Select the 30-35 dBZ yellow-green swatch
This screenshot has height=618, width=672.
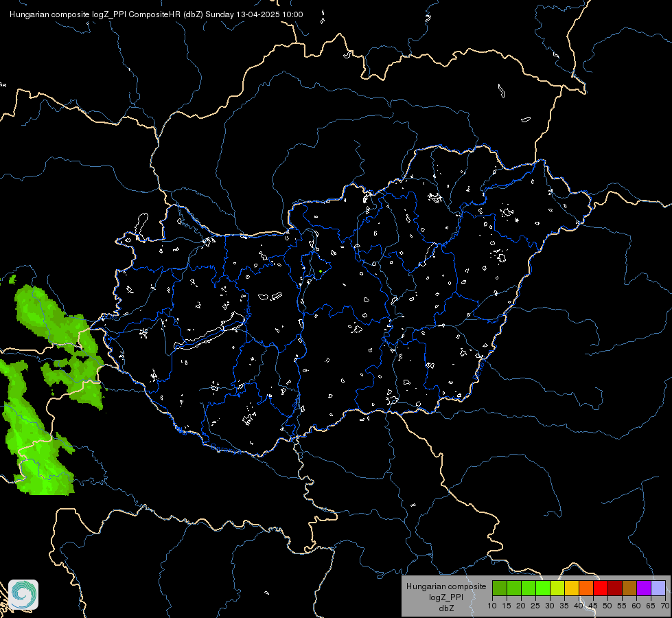[557, 588]
